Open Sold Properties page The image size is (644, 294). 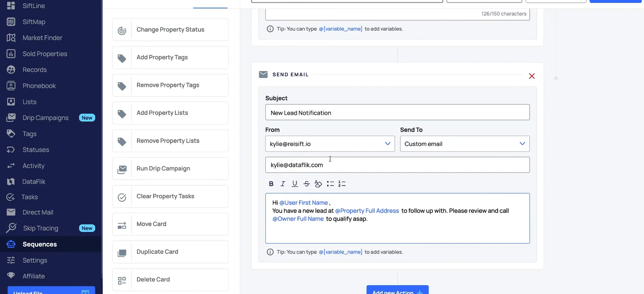(45, 54)
